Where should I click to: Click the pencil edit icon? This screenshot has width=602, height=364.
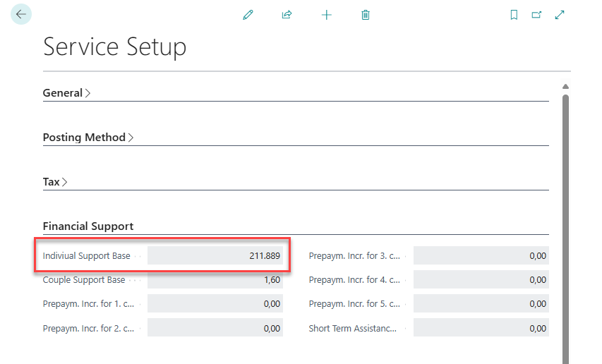coord(248,15)
